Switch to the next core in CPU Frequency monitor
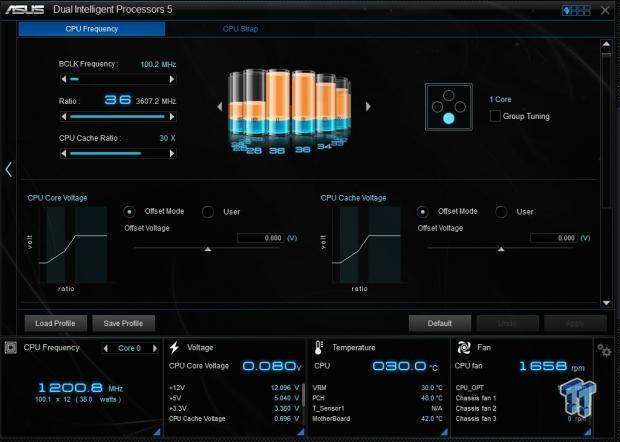 pos(155,348)
